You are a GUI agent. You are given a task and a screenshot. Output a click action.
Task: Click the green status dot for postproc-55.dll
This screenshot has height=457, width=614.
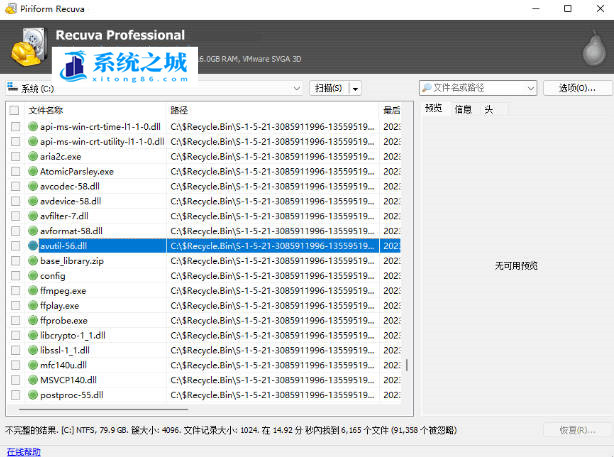click(33, 395)
